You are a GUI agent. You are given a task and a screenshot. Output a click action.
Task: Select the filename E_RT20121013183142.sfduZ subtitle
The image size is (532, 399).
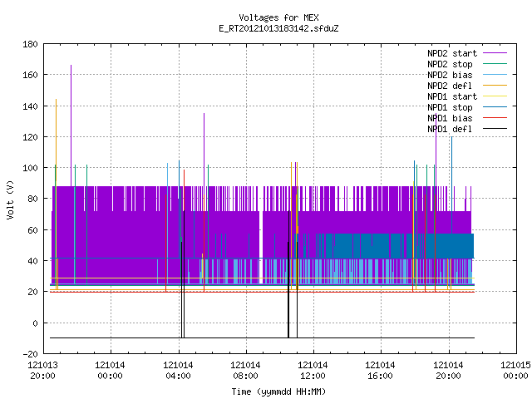[x=278, y=28]
